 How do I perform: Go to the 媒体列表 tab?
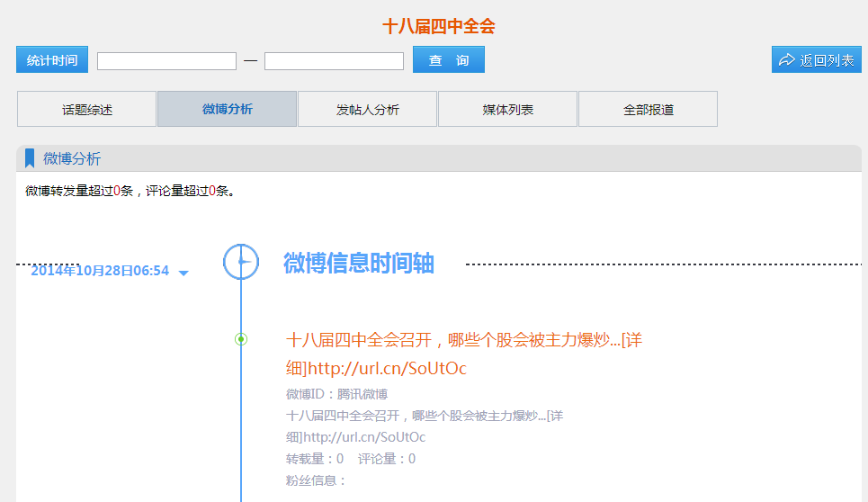coord(507,110)
